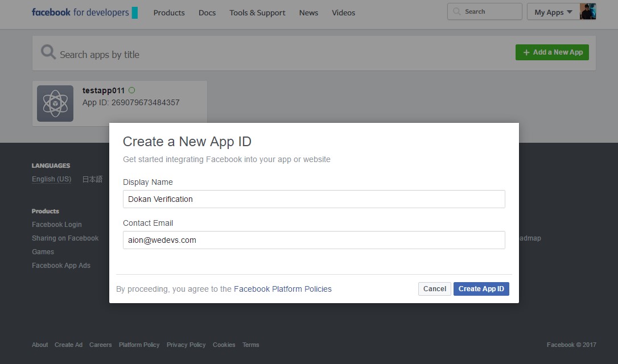
Task: Open the testapp011 atom app icon
Action: pos(55,103)
